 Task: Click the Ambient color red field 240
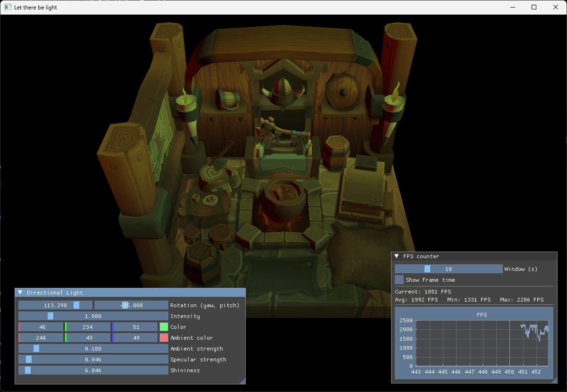click(41, 338)
